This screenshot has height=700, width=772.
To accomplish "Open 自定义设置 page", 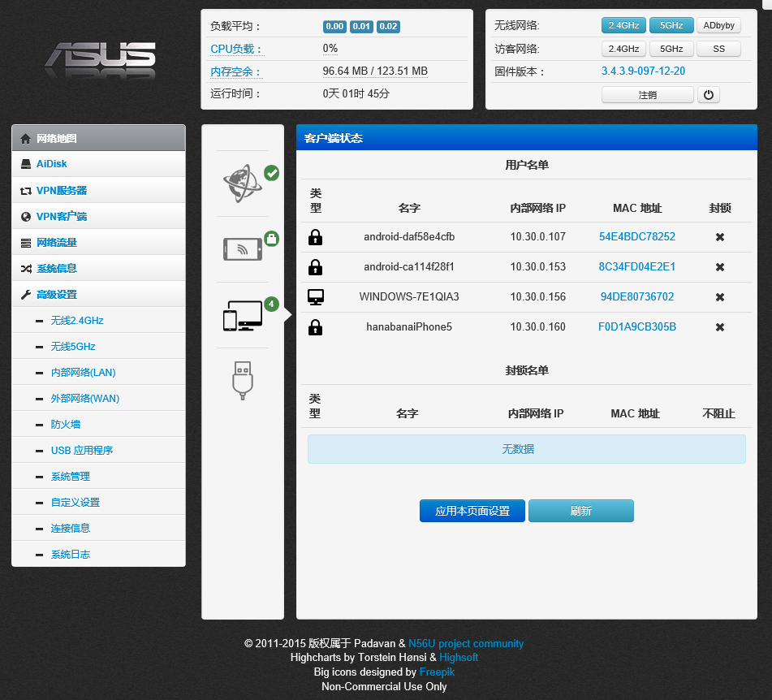I will click(x=98, y=503).
